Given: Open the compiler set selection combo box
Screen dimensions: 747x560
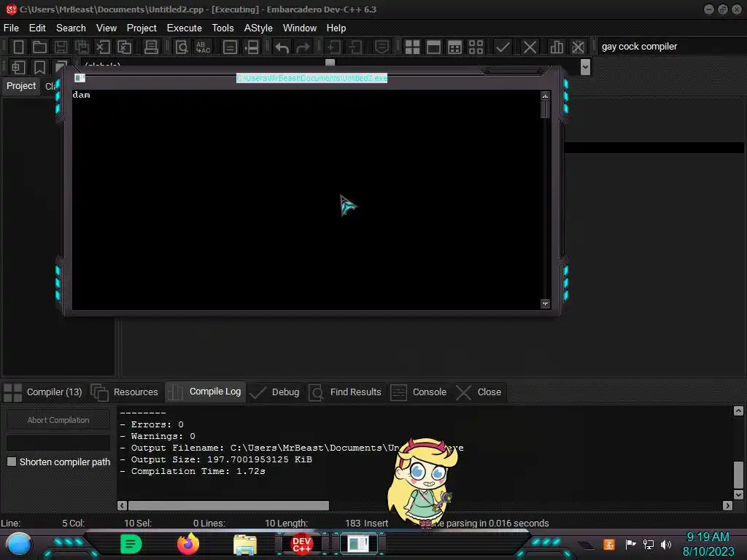Looking at the screenshot, I should pos(672,47).
